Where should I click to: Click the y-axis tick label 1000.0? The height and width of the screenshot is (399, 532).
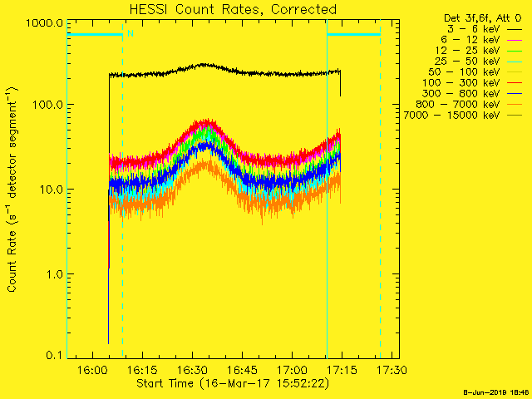[x=44, y=24]
